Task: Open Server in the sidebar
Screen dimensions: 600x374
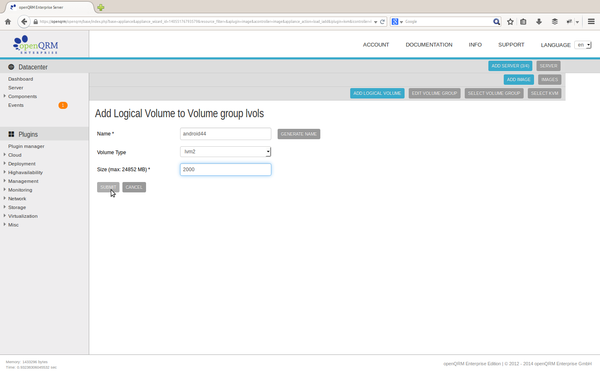Action: click(16, 88)
